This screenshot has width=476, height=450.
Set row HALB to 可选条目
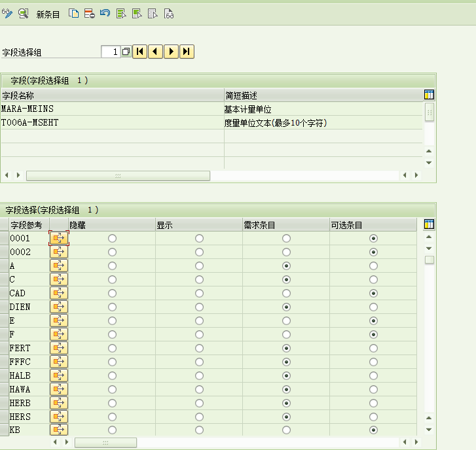point(373,375)
